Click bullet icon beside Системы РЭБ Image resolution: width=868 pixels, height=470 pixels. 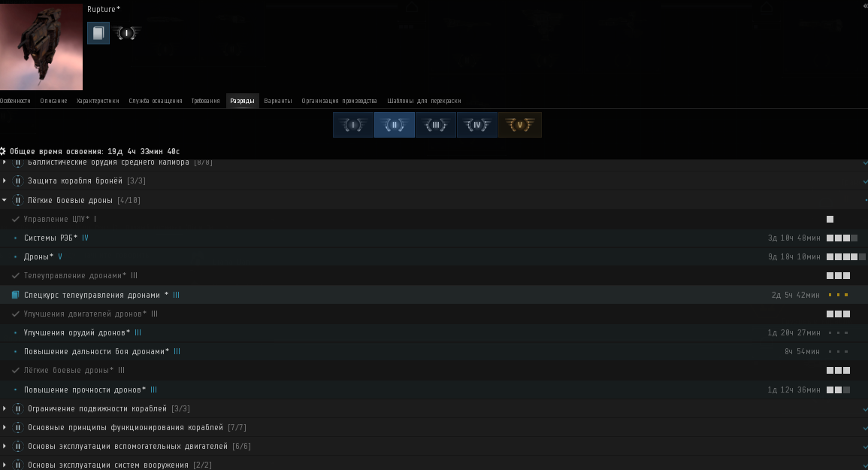pyautogui.click(x=16, y=238)
